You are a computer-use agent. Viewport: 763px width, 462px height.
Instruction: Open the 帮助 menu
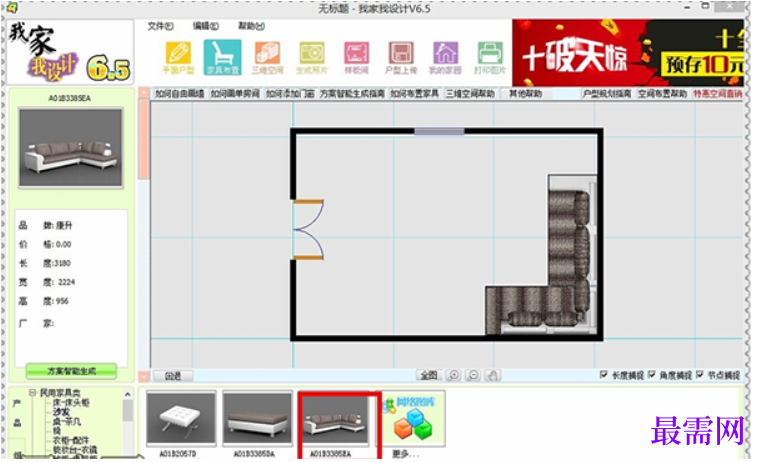pyautogui.click(x=251, y=26)
